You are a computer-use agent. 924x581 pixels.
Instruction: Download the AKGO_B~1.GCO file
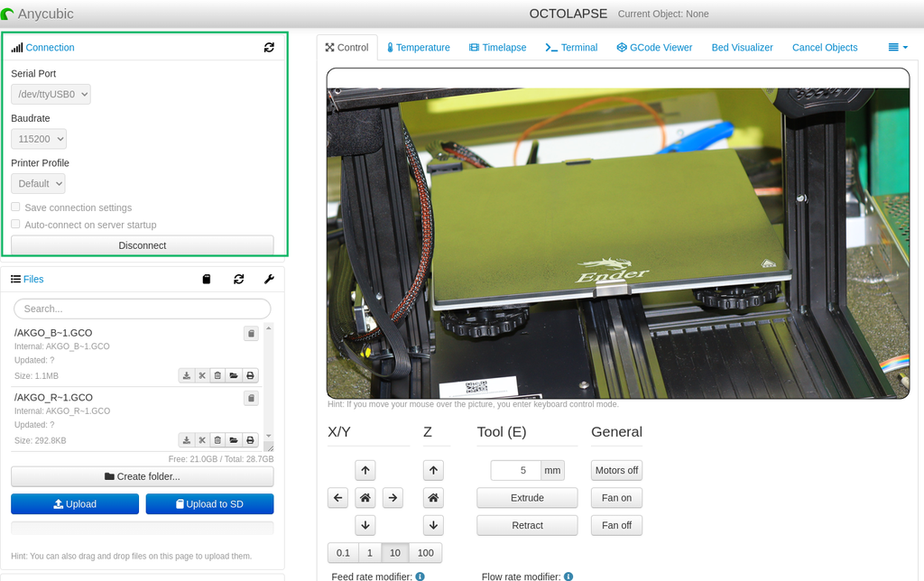pos(187,374)
